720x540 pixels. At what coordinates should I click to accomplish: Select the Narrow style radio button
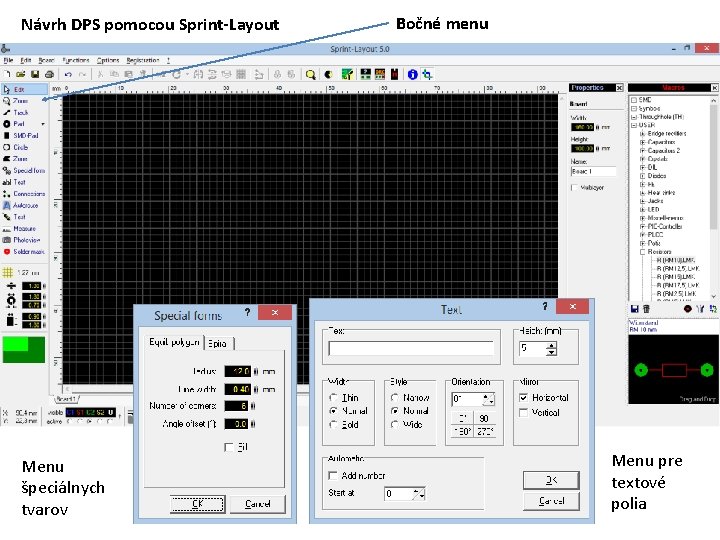[x=394, y=398]
